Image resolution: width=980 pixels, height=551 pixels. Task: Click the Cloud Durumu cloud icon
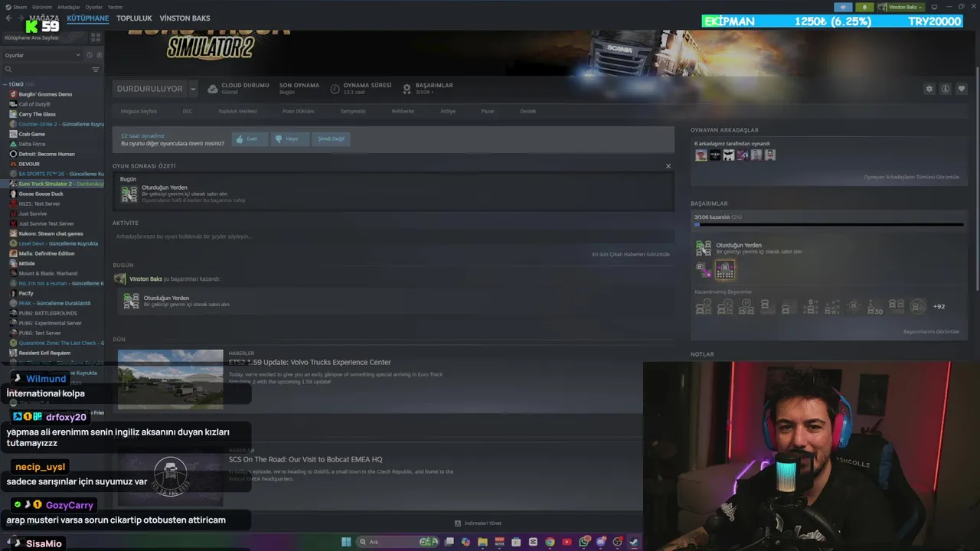coord(213,89)
